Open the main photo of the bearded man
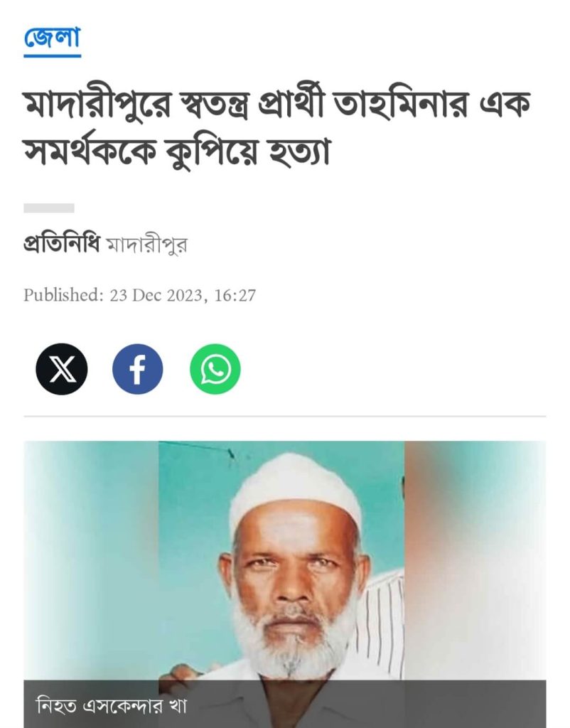 (284, 584)
